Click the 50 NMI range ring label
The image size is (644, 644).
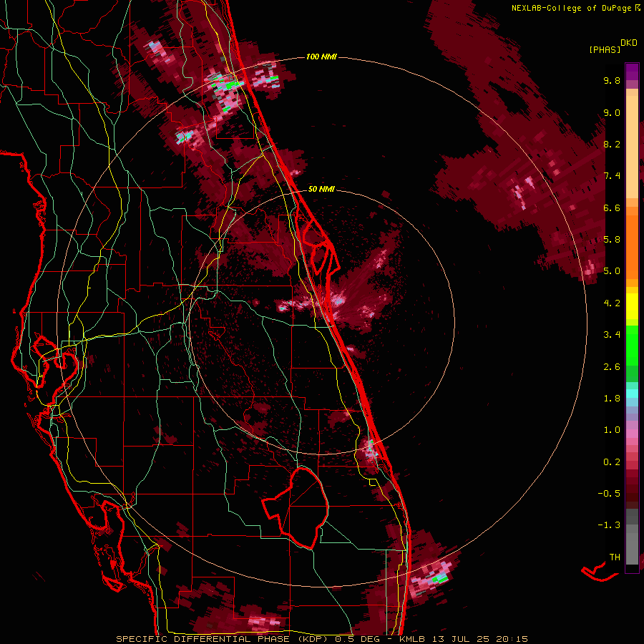[x=321, y=189]
